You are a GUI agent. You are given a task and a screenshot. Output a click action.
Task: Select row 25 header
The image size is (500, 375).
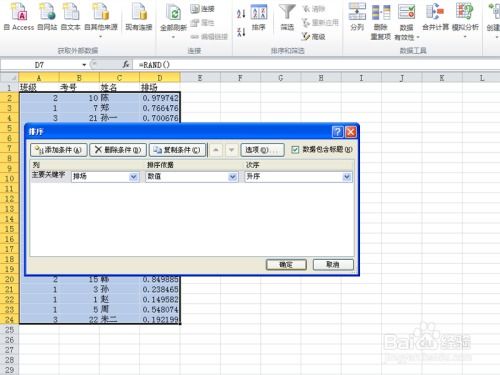9,330
